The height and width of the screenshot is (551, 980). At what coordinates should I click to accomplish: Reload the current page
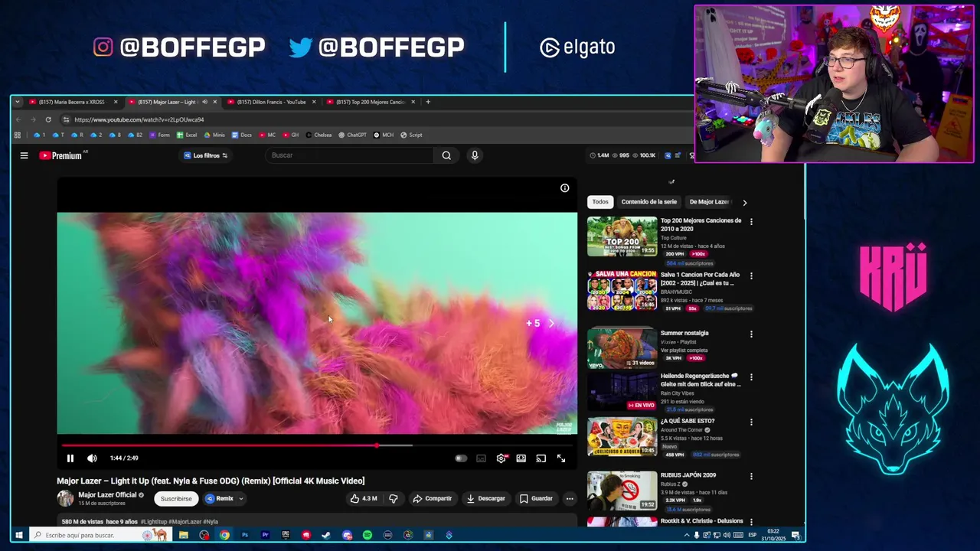(48, 119)
